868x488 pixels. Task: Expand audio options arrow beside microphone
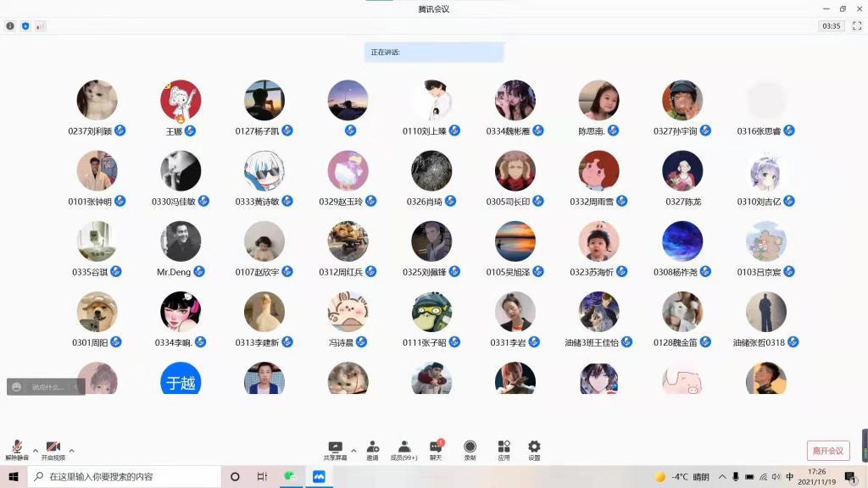click(35, 450)
